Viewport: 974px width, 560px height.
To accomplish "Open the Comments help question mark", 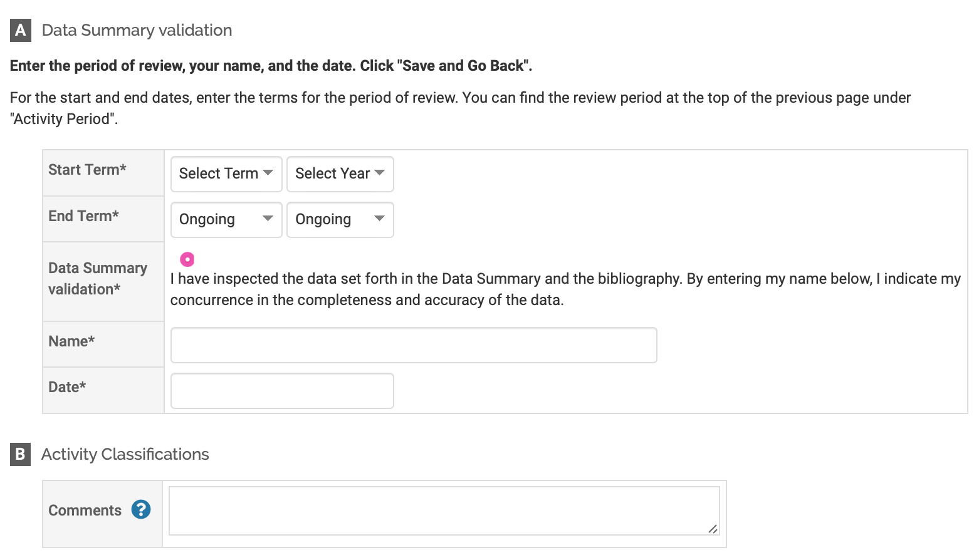I will pyautogui.click(x=141, y=510).
